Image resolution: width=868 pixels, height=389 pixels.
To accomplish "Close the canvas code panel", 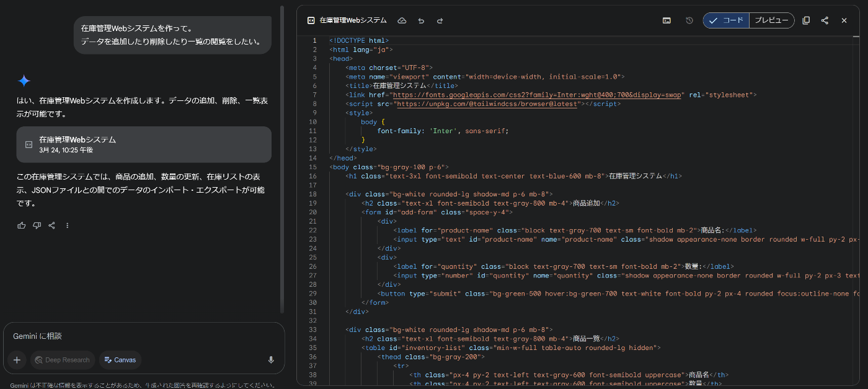I will click(844, 20).
